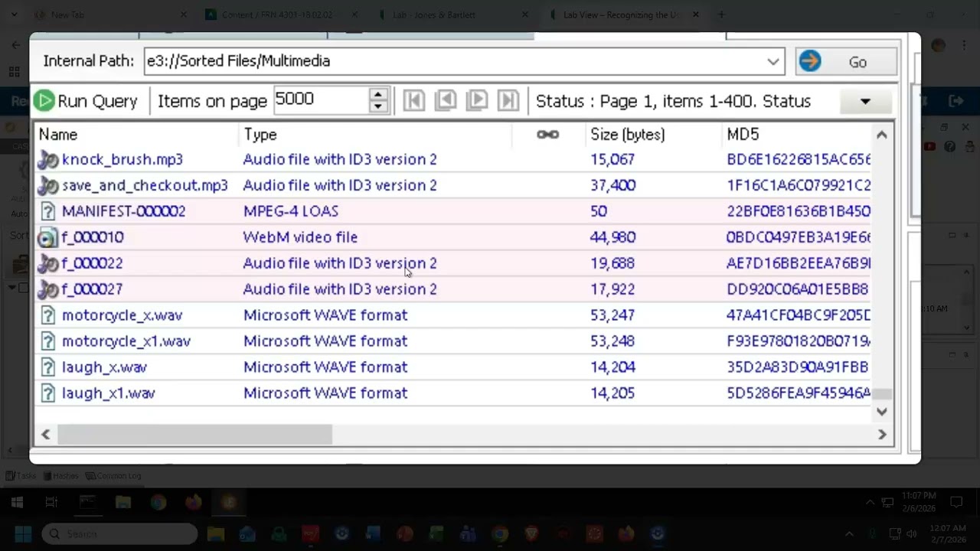Select the MANIFEST-000002 file name
Viewport: 980px width, 551px height.
[x=123, y=211]
